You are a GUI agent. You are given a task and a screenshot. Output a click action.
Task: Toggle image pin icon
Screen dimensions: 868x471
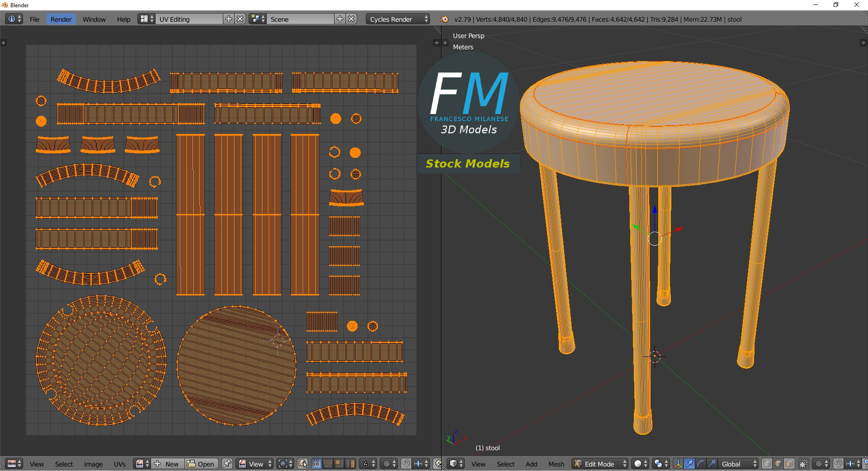click(227, 464)
